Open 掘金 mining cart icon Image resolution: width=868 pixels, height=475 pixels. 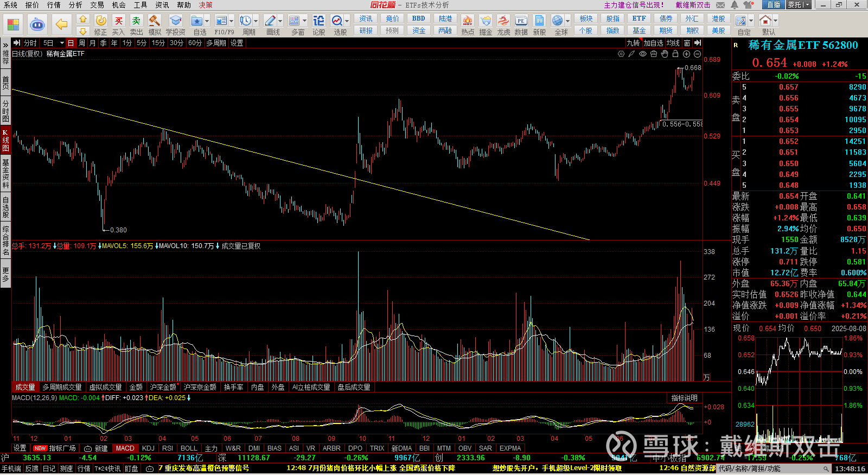[486, 24]
